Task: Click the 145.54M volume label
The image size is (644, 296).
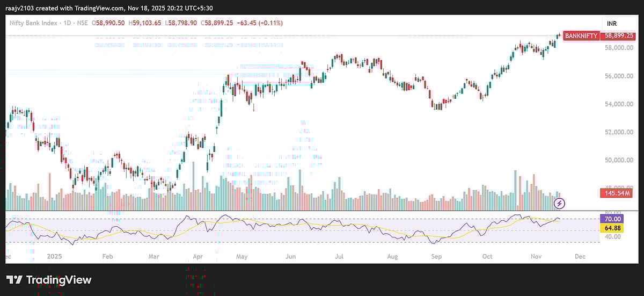Action: [x=619, y=193]
